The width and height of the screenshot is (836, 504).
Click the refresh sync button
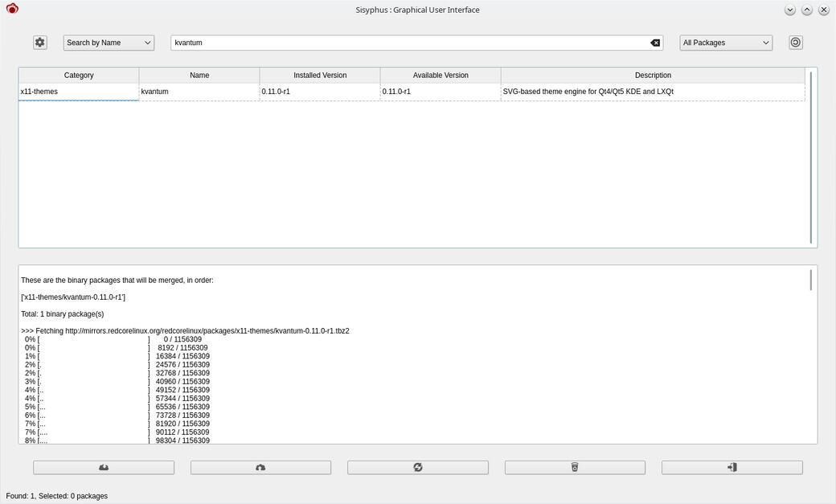click(x=417, y=467)
